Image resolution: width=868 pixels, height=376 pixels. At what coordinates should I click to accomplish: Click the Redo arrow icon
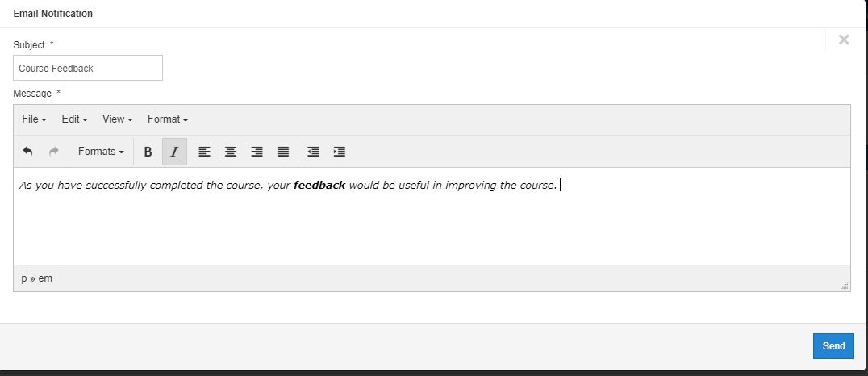(x=54, y=152)
